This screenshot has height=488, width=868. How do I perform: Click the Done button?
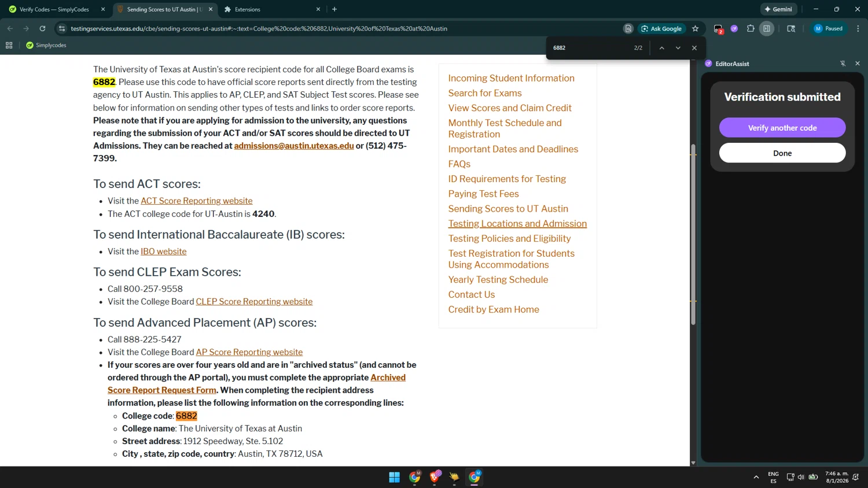pos(782,153)
